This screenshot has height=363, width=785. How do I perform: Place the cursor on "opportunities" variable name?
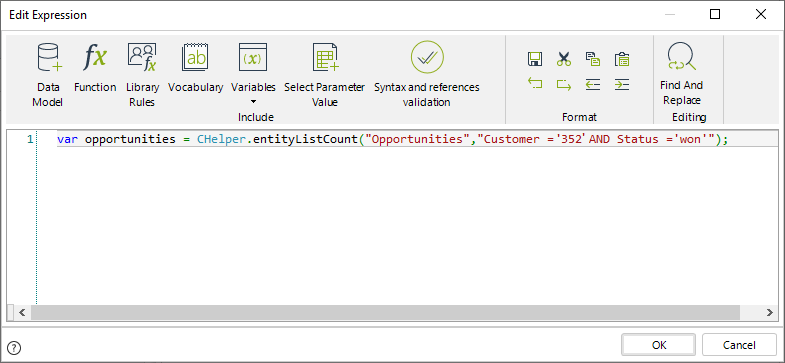click(130, 139)
